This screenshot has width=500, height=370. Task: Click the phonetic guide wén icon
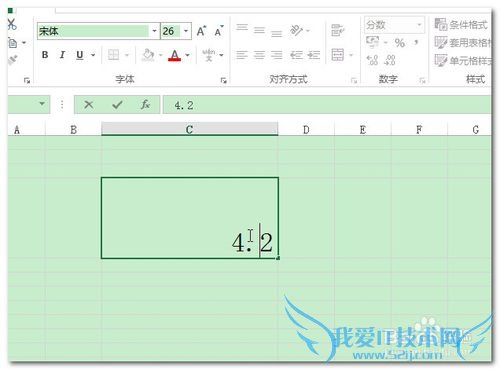click(209, 55)
